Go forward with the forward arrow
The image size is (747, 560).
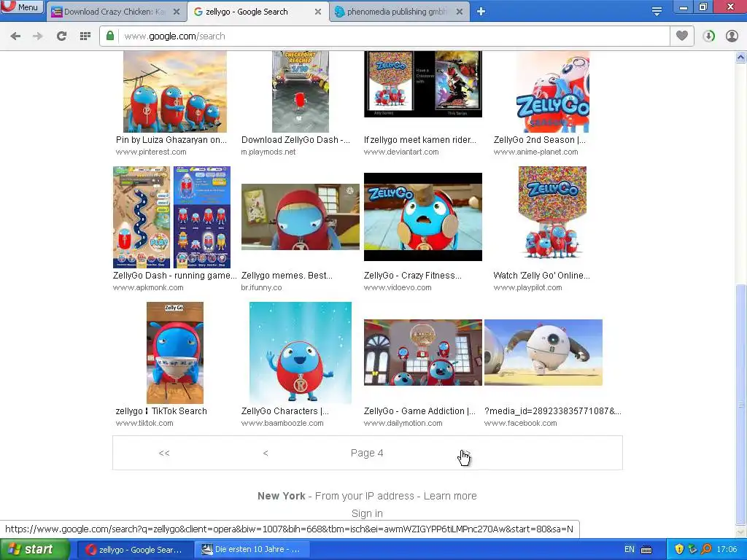(x=38, y=36)
